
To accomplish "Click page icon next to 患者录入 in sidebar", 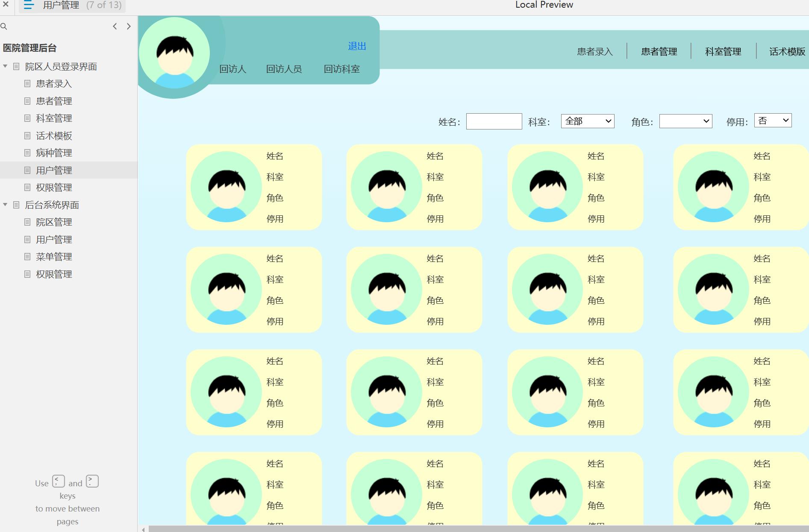I will tap(27, 84).
